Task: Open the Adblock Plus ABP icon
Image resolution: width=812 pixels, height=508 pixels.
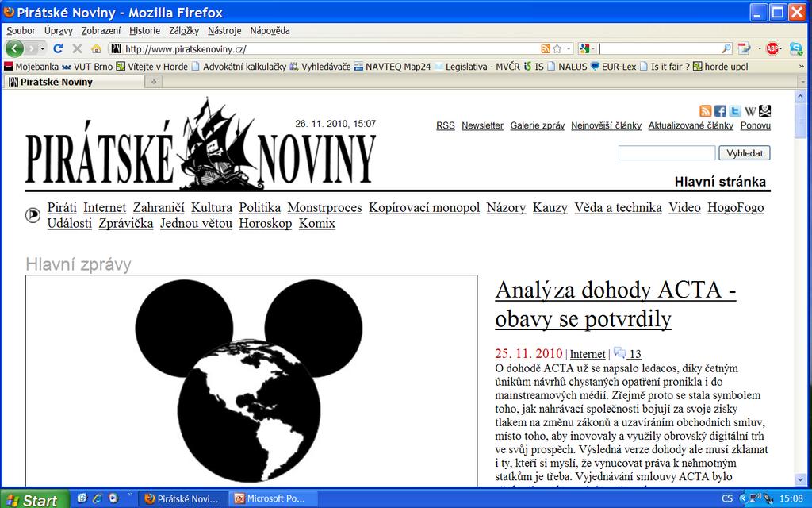Action: pyautogui.click(x=772, y=48)
